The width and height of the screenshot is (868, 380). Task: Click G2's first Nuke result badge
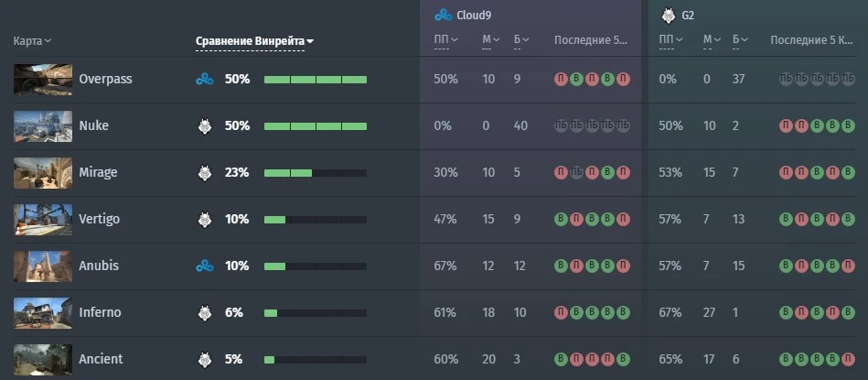coord(786,125)
